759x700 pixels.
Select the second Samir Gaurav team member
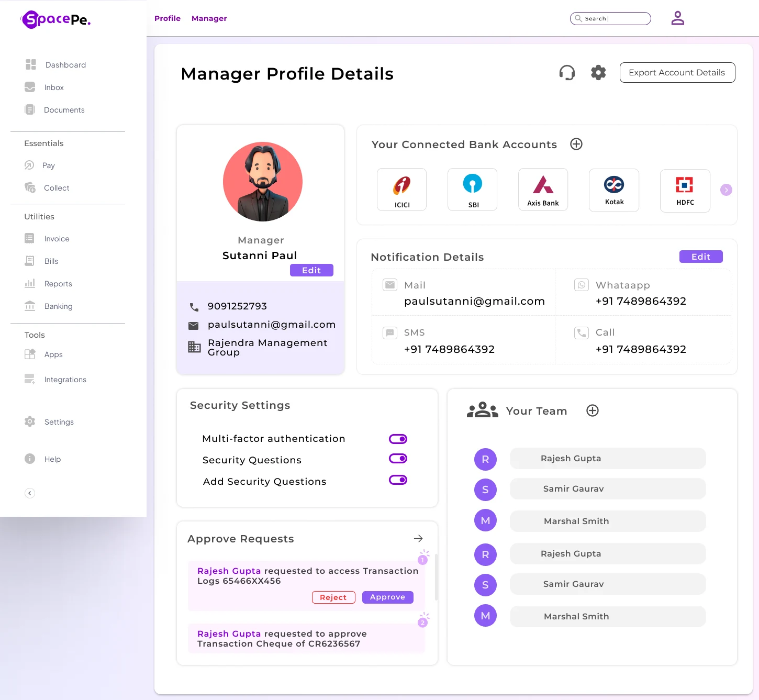click(608, 584)
